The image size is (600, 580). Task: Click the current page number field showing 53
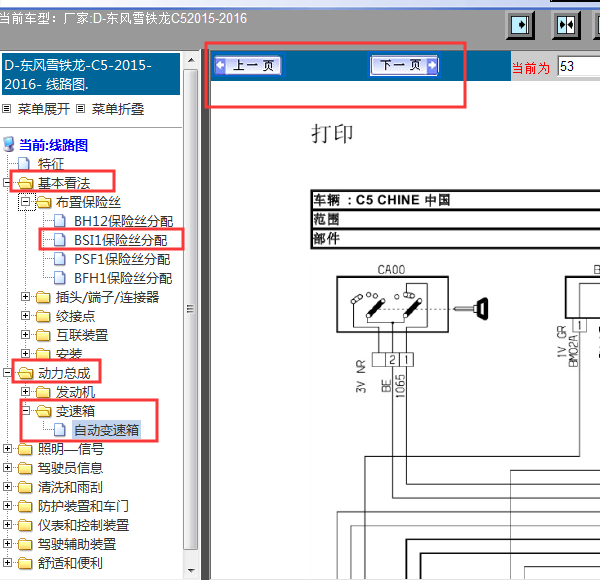(x=578, y=66)
